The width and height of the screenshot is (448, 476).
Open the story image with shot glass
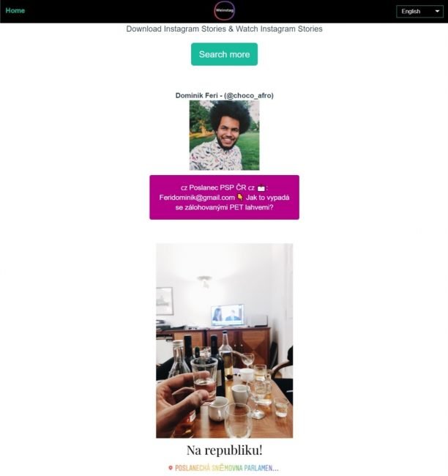224,341
